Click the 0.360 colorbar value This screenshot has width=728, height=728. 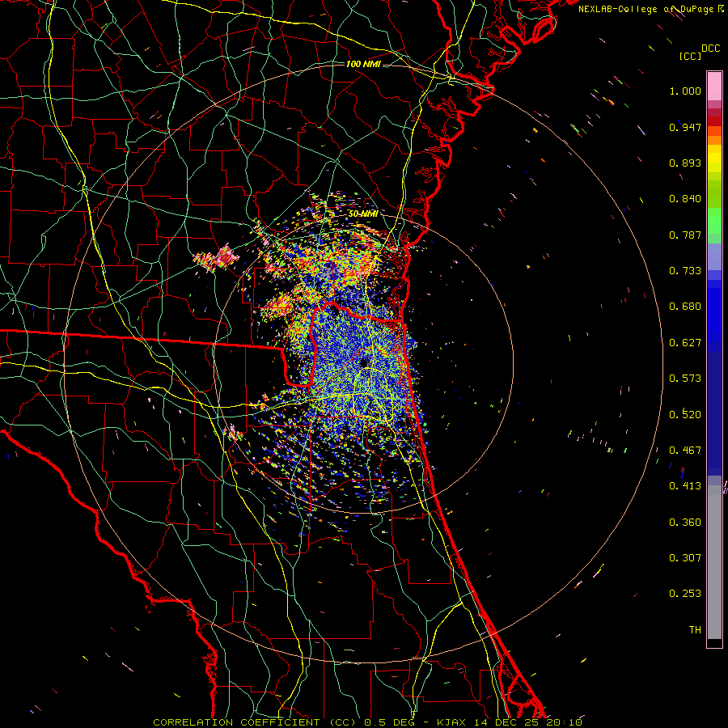point(685,523)
